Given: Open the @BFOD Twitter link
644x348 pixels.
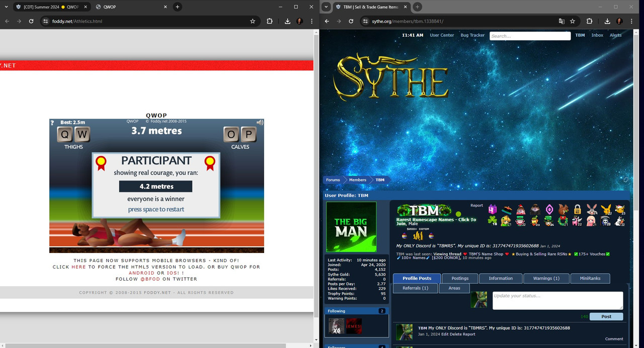Looking at the screenshot, I should click(x=150, y=279).
